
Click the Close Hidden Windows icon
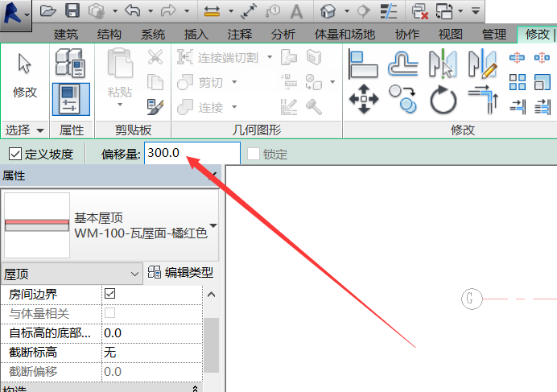pos(419,11)
